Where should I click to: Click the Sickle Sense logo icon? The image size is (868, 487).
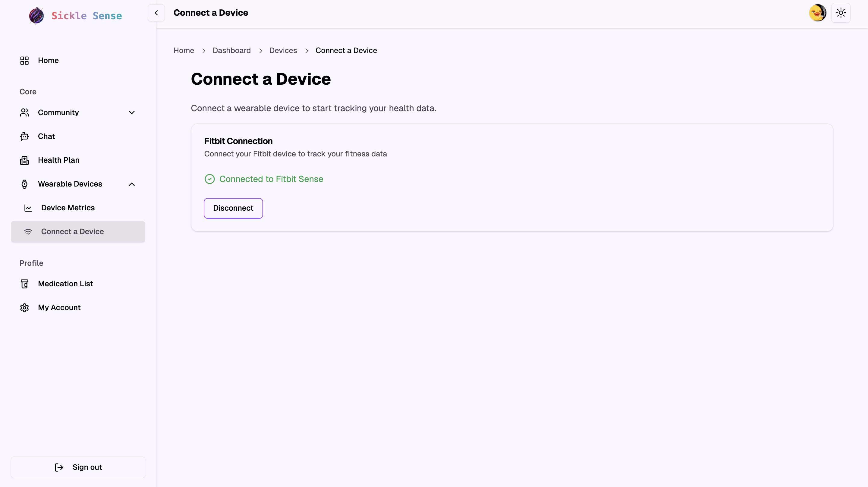(36, 15)
